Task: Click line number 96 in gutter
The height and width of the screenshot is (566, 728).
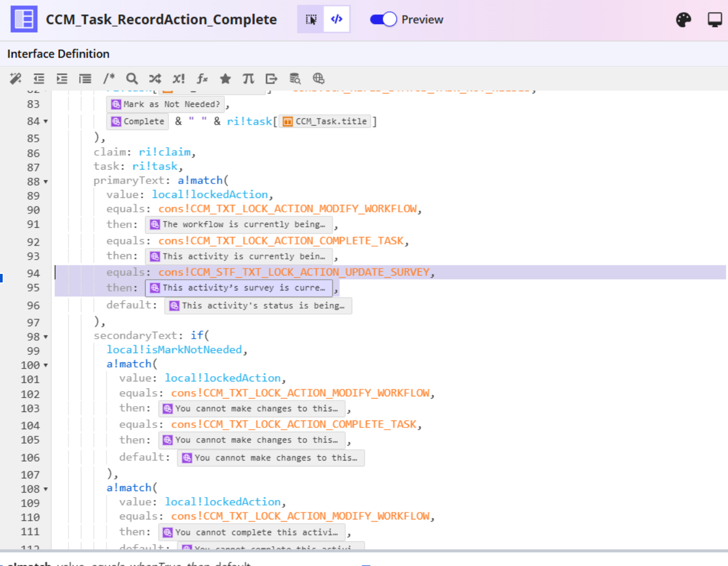Action: pos(33,305)
